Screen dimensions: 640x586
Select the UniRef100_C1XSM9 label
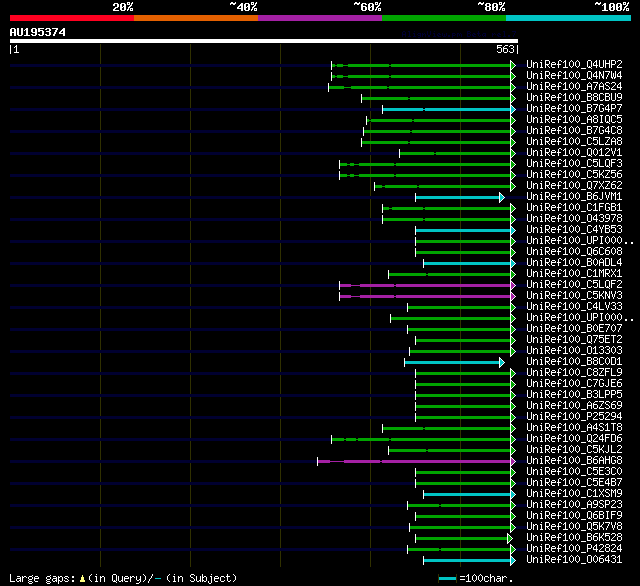click(574, 494)
